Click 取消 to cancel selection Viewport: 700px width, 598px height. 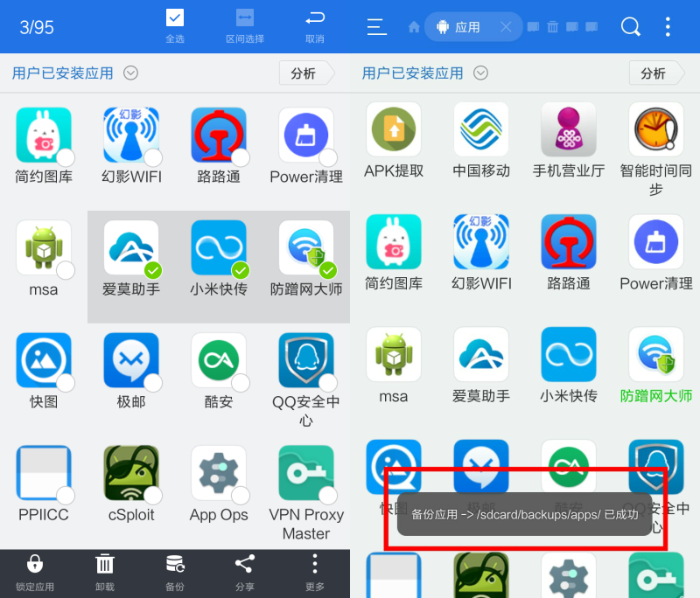315,26
